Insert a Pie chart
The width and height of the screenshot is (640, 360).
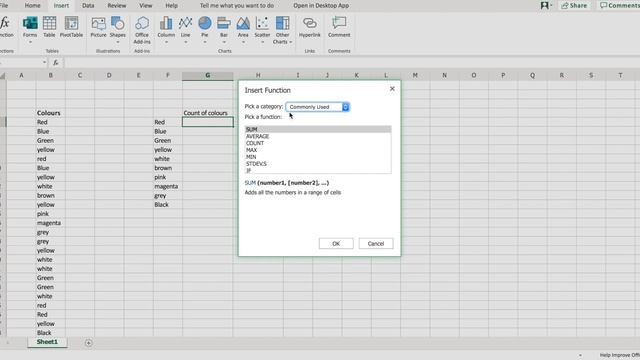pos(204,29)
